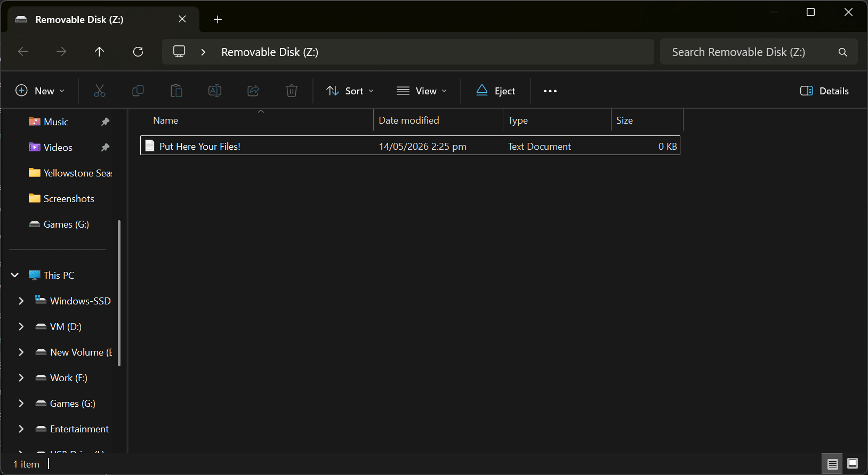Image resolution: width=868 pixels, height=475 pixels.
Task: Click the Delete trash can icon
Action: [292, 91]
